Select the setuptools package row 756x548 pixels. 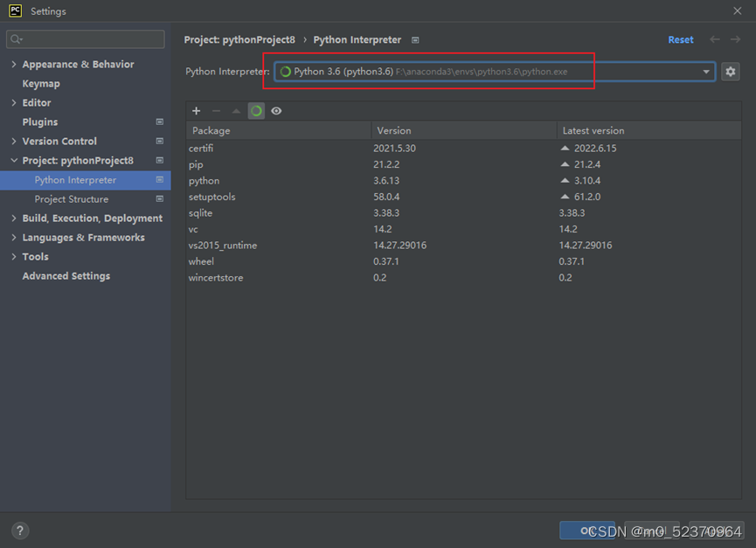tap(464, 197)
